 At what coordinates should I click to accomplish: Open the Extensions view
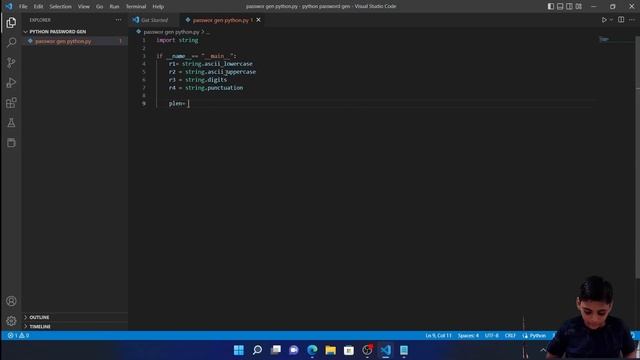pos(11,102)
